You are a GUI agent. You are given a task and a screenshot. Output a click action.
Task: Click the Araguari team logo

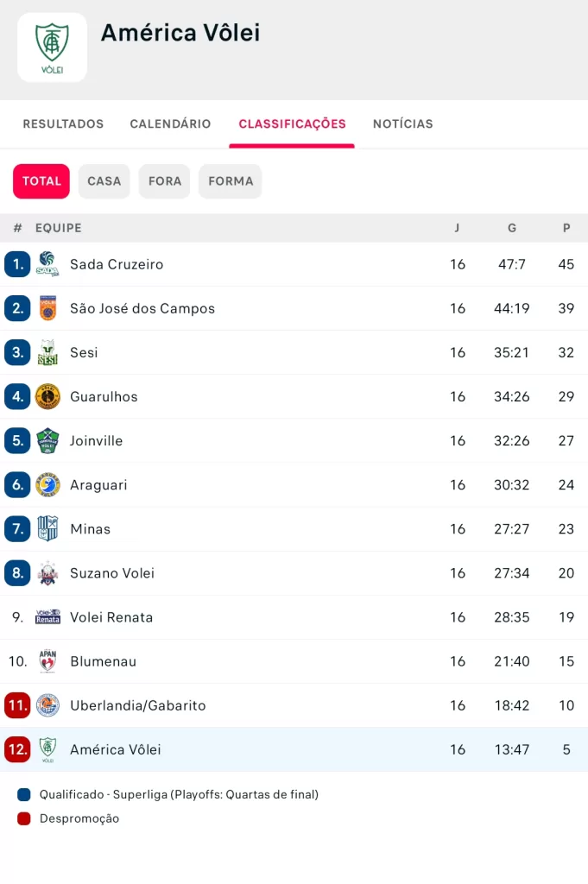[47, 484]
